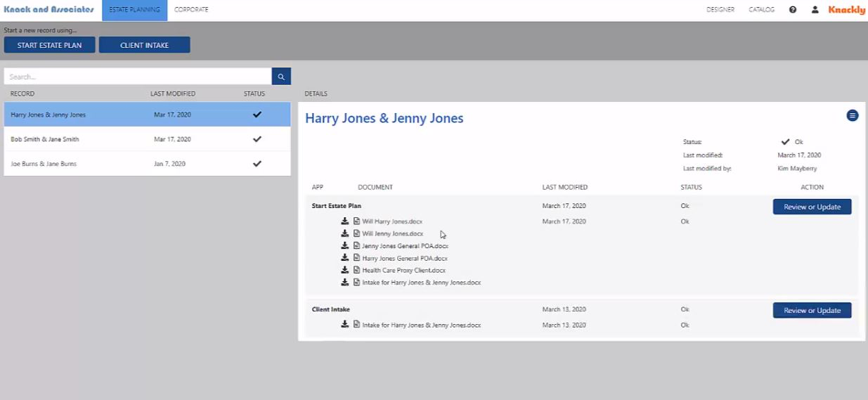Sort by Record column header
Image resolution: width=868 pixels, height=400 pixels.
[x=22, y=93]
